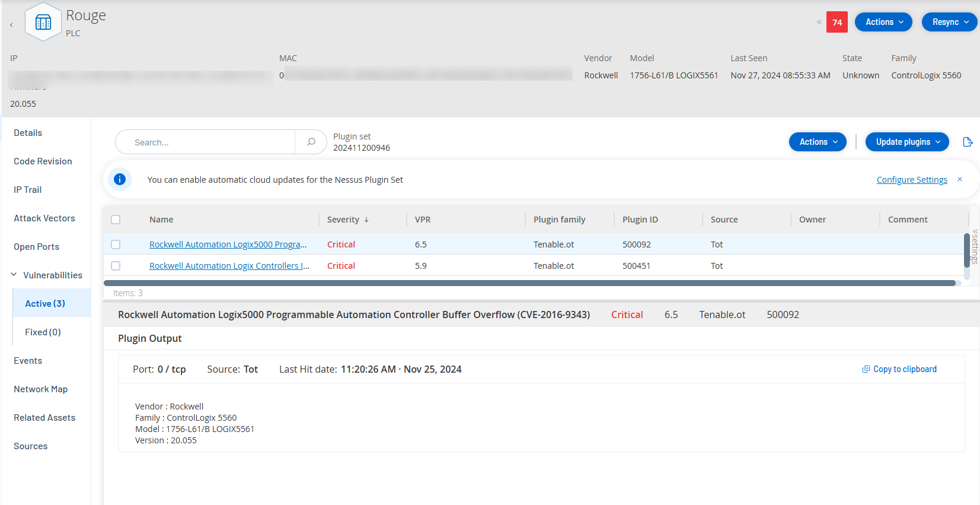This screenshot has height=505, width=980.
Task: Open the top-right Actions dropdown
Action: pos(883,22)
